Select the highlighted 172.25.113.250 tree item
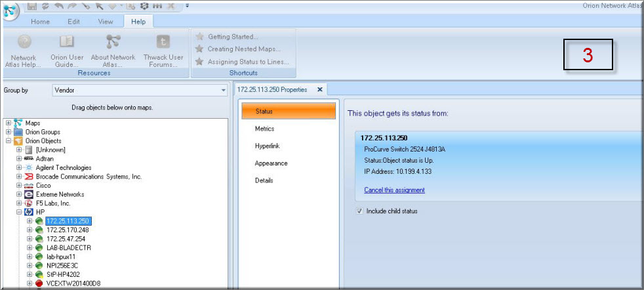 pyautogui.click(x=68, y=221)
